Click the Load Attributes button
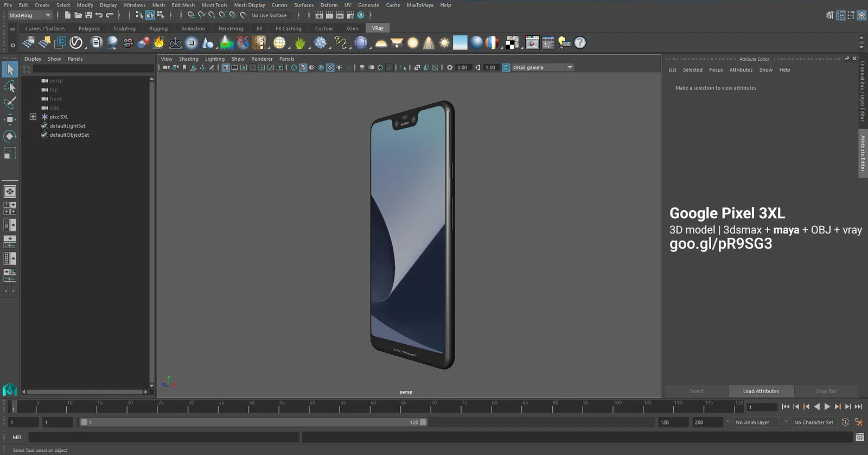868x455 pixels. [x=761, y=391]
